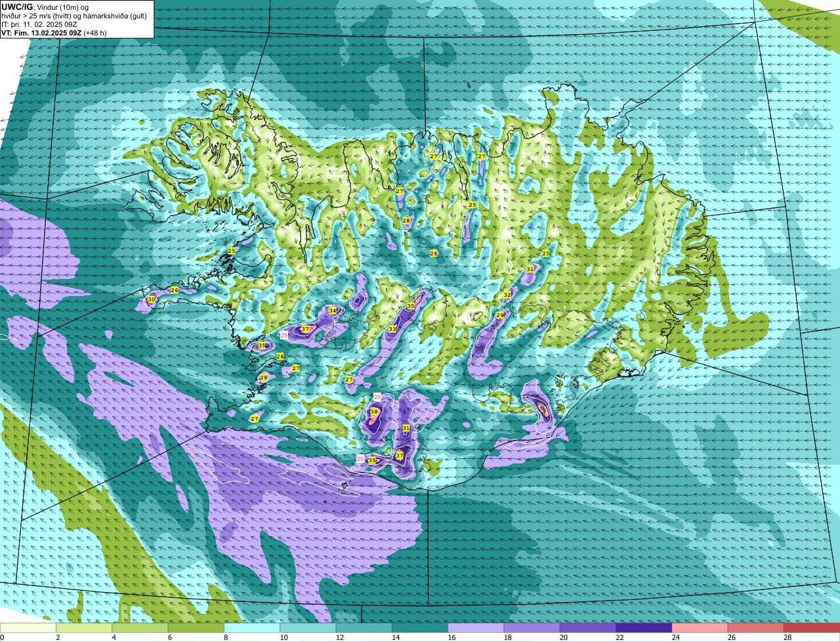The height and width of the screenshot is (642, 840).
Task: Click the legend scale label "20"
Action: [562, 637]
